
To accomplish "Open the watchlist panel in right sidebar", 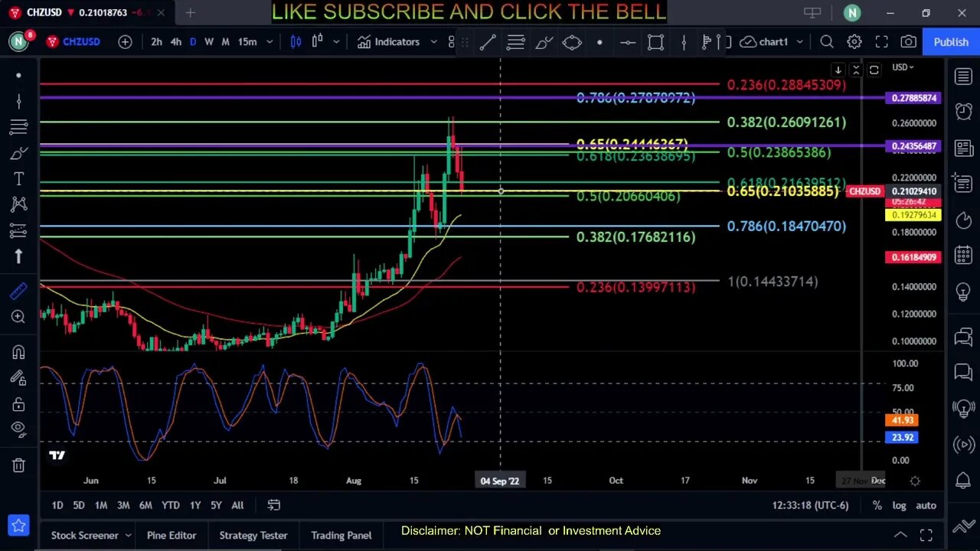I will click(x=963, y=77).
